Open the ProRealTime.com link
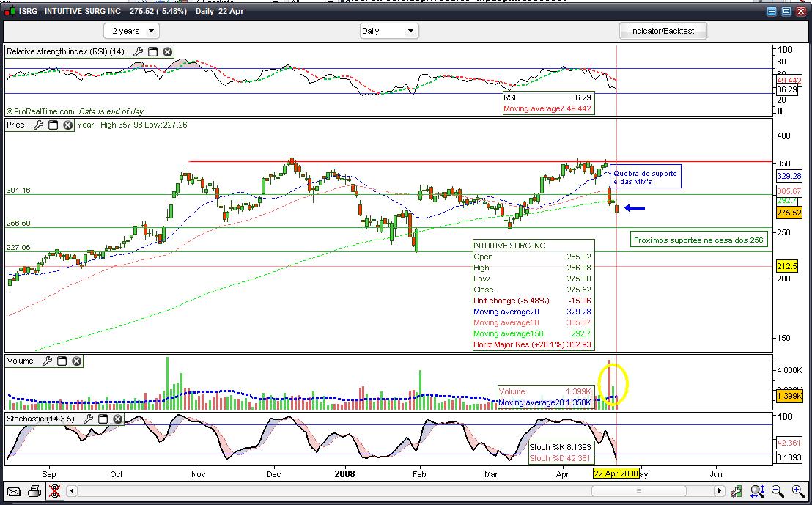This screenshot has height=505, width=812. click(40, 111)
